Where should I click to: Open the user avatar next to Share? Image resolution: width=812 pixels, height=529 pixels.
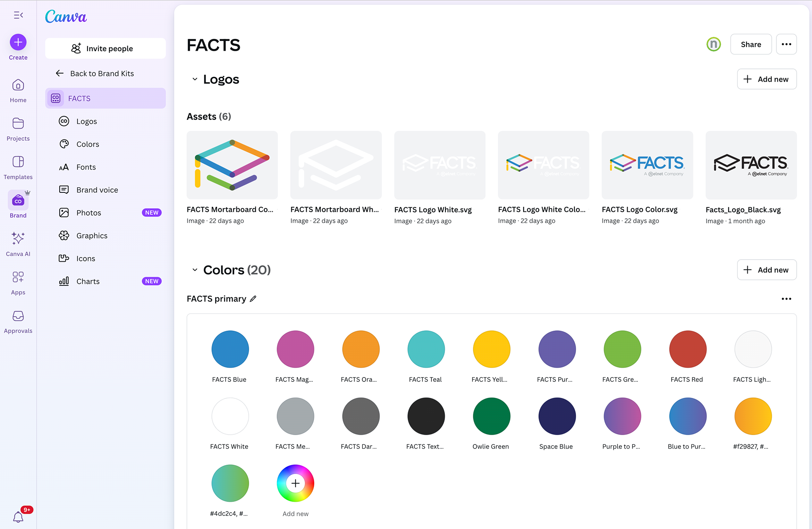[x=714, y=44]
